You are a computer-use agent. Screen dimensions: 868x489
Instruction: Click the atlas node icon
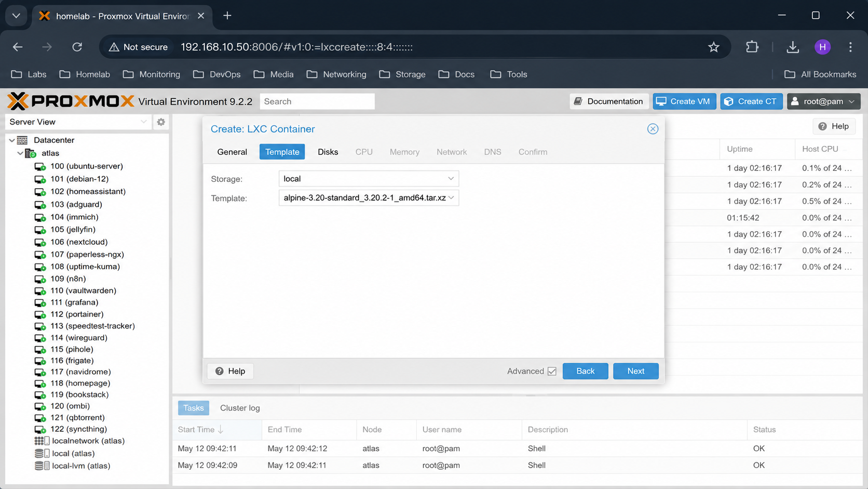[31, 153]
